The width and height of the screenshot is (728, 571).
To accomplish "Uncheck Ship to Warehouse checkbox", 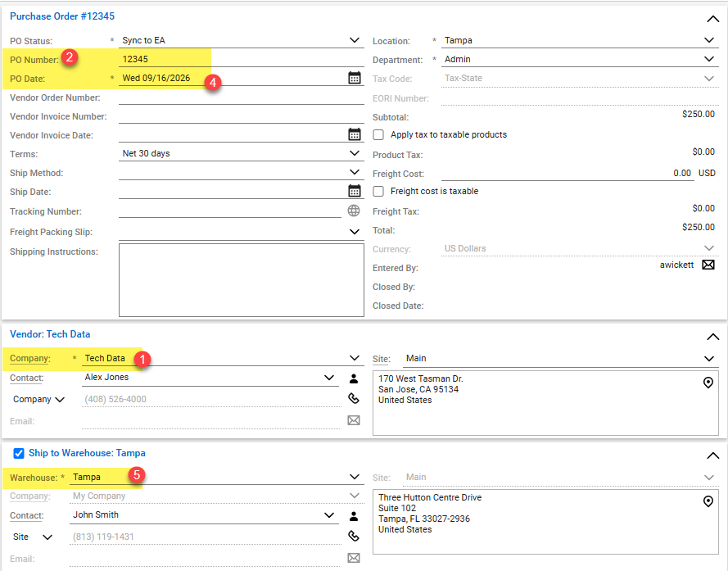I will (x=19, y=454).
